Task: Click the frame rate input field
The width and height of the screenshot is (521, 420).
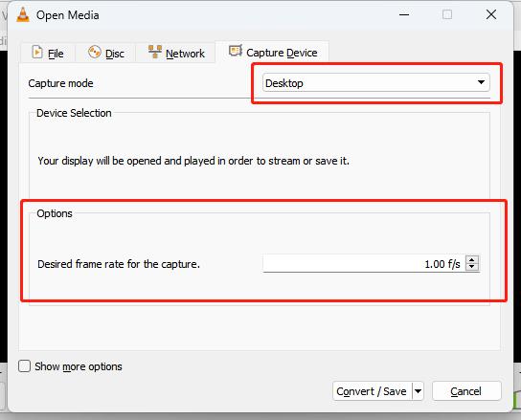Action: click(364, 264)
